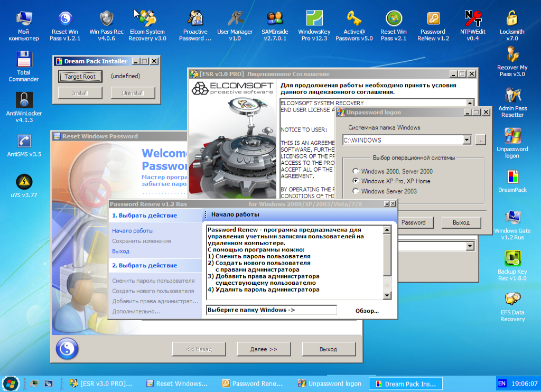The height and width of the screenshot is (392, 541).
Task: Click the (undefined) label in Dream Pack Installer
Action: click(x=126, y=76)
